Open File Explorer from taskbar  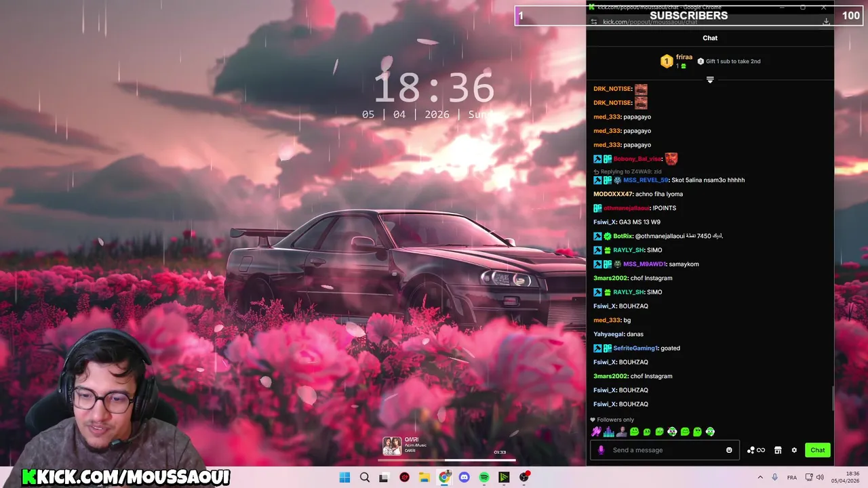click(425, 477)
